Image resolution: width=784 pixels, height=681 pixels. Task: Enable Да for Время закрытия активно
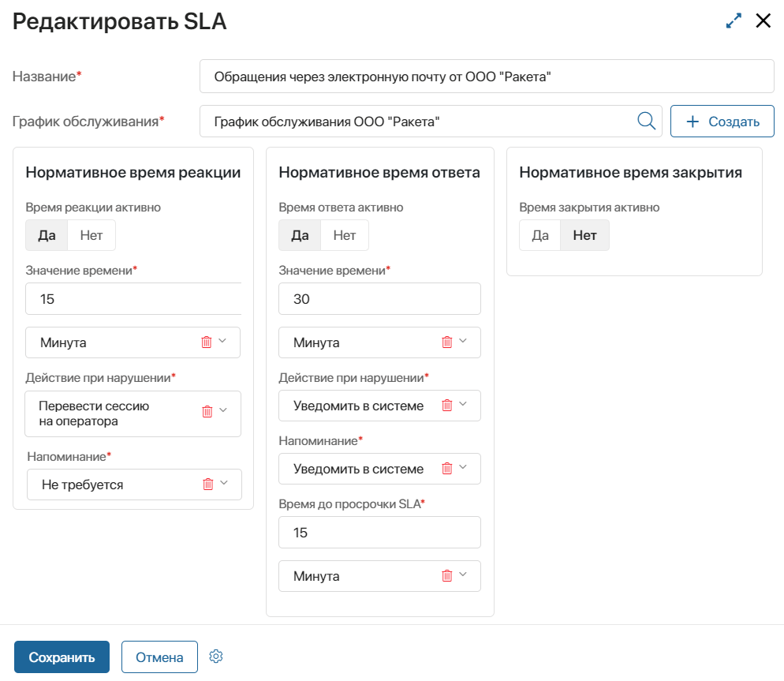point(539,234)
